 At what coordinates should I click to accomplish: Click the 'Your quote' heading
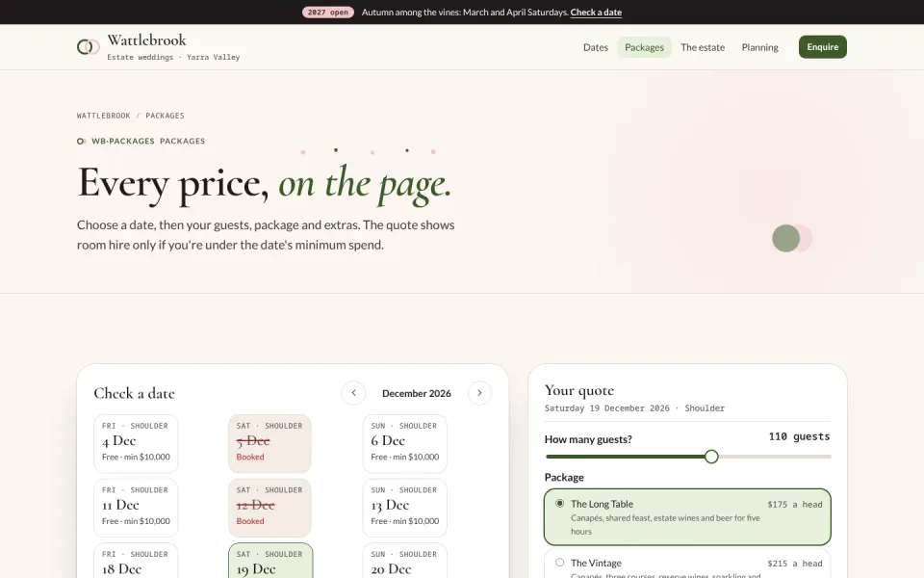coord(579,390)
